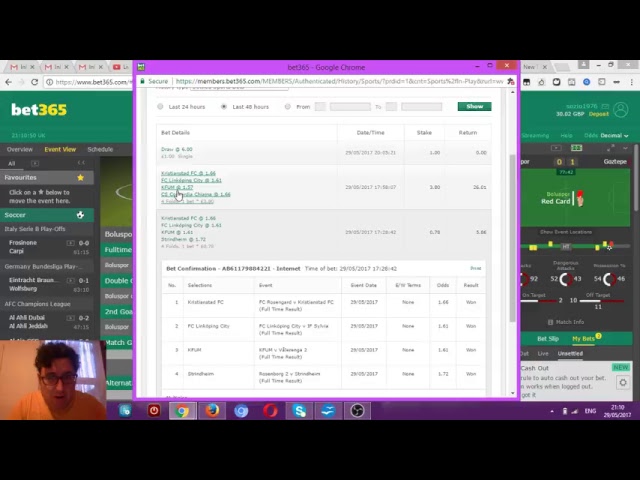Open the Cash Out settings gear icon
The image size is (640, 480).
point(623,383)
